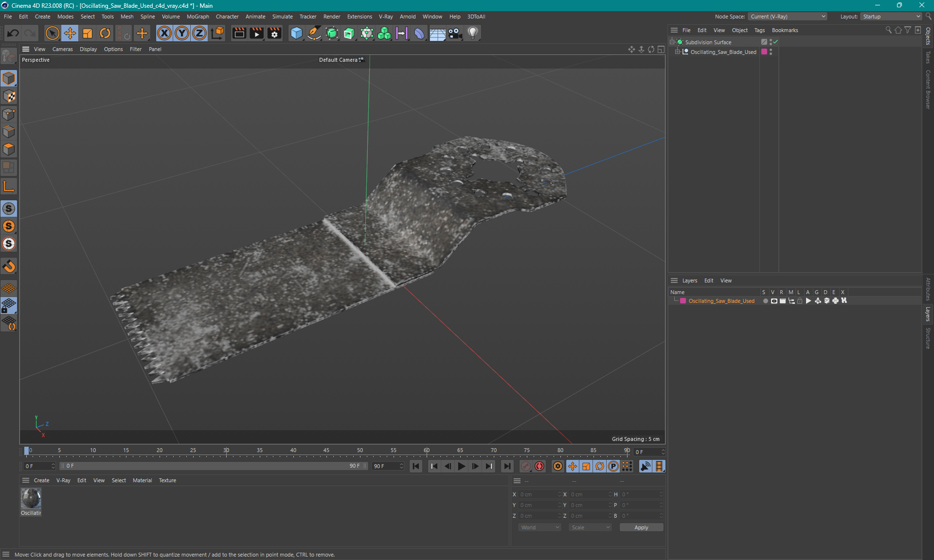Image resolution: width=934 pixels, height=560 pixels.
Task: Add a Light object
Action: pos(472,33)
